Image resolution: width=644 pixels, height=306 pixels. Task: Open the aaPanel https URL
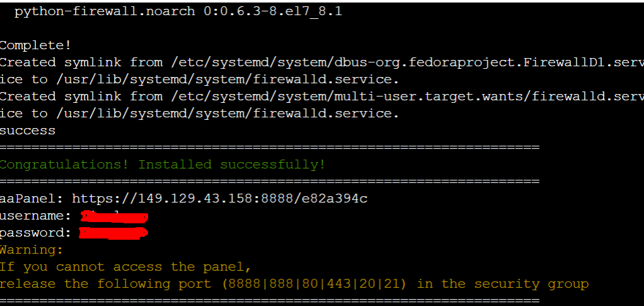click(x=219, y=199)
